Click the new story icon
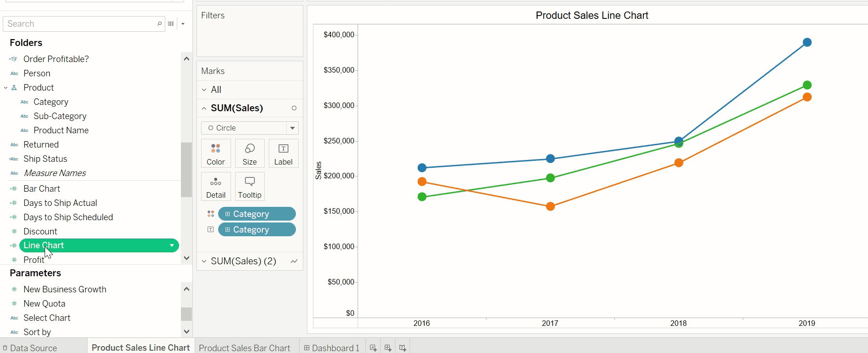 pyautogui.click(x=403, y=348)
